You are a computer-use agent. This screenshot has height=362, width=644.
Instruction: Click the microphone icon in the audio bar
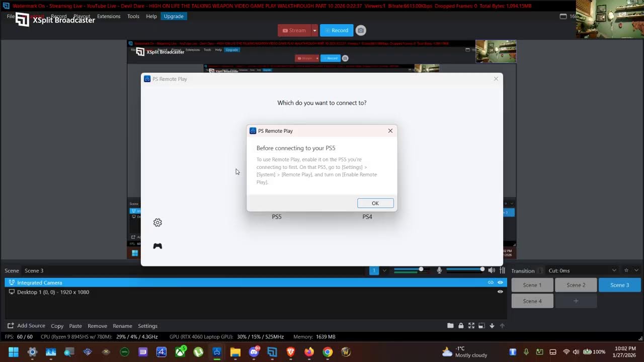pos(439,270)
